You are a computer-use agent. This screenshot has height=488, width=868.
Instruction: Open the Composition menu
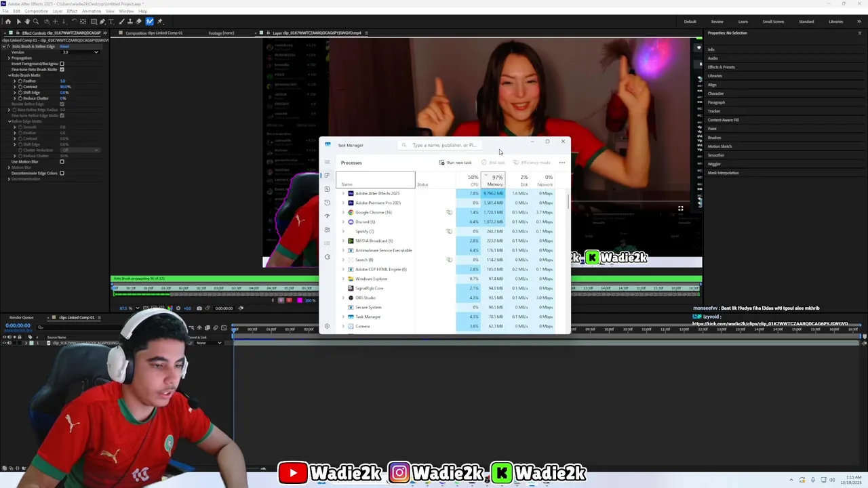37,11
